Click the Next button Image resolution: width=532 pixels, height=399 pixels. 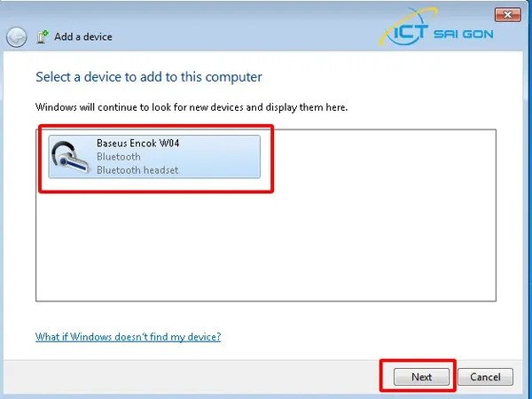(421, 377)
